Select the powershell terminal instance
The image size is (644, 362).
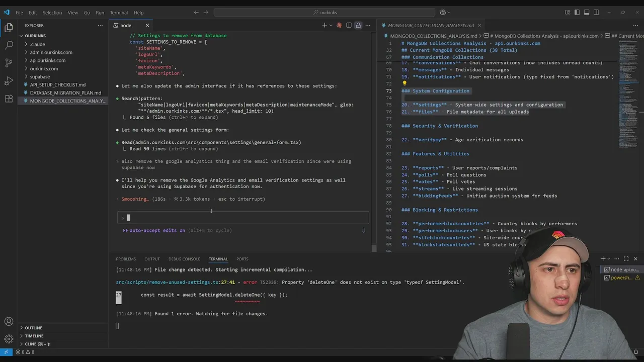click(x=622, y=278)
